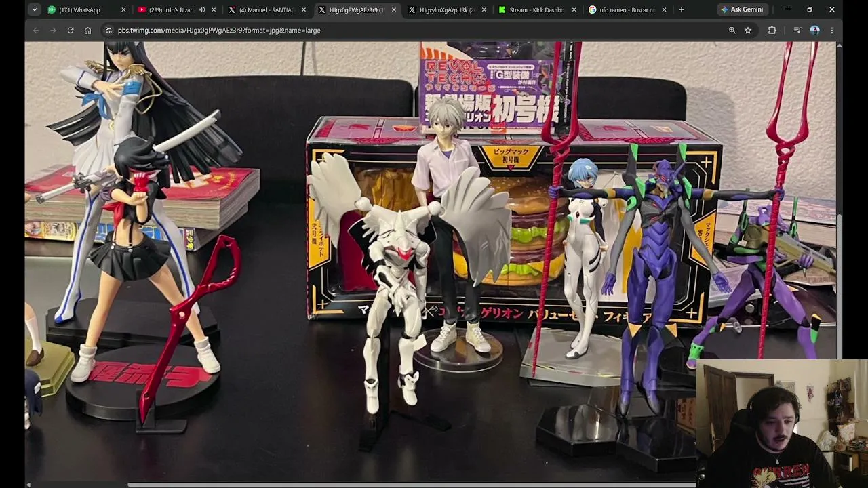Open a new browser tab
The height and width of the screenshot is (488, 868).
click(682, 9)
